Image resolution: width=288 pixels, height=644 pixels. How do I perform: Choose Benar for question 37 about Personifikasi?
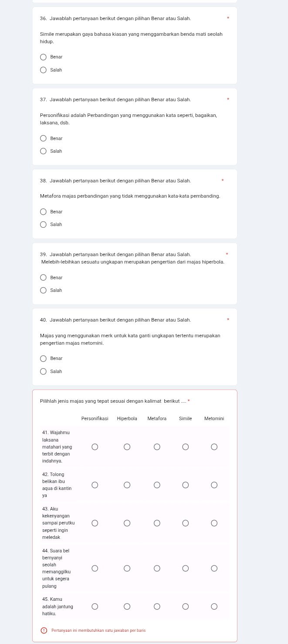pos(43,138)
